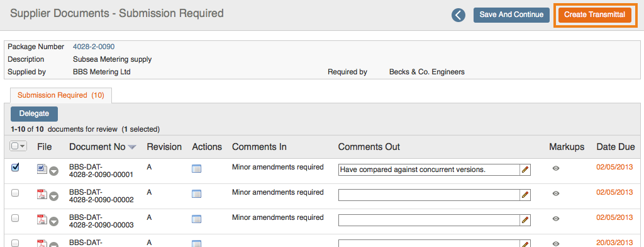
Task: View markups eye icon for document 00003
Action: (x=556, y=219)
